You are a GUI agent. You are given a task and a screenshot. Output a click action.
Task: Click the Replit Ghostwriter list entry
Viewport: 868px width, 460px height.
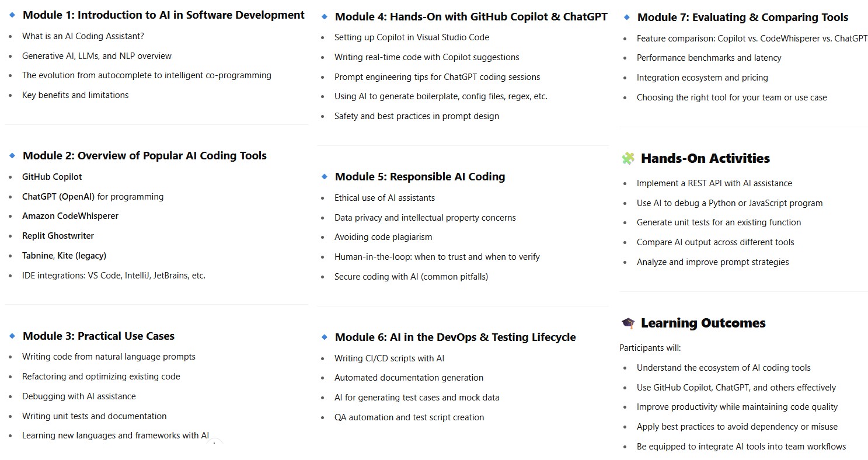point(58,236)
